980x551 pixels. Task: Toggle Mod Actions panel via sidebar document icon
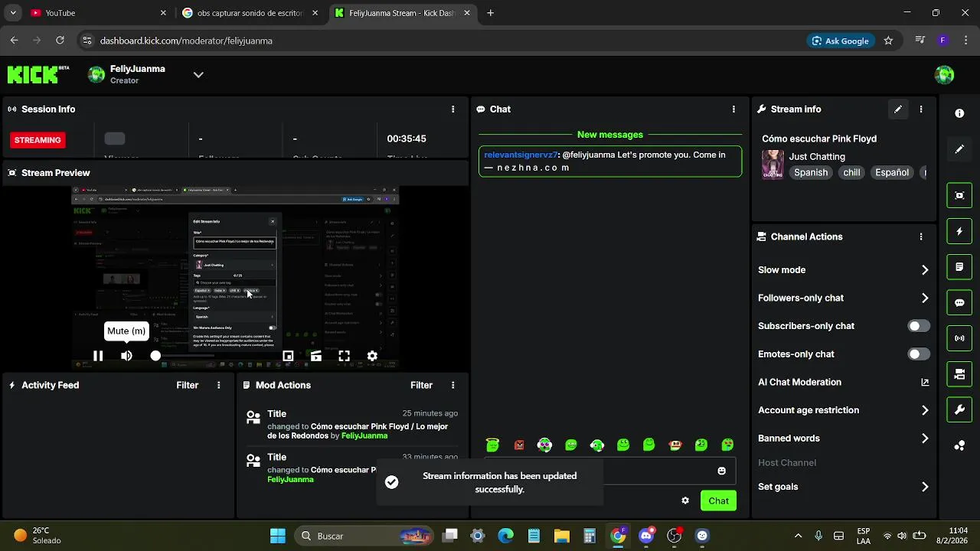pyautogui.click(x=959, y=267)
